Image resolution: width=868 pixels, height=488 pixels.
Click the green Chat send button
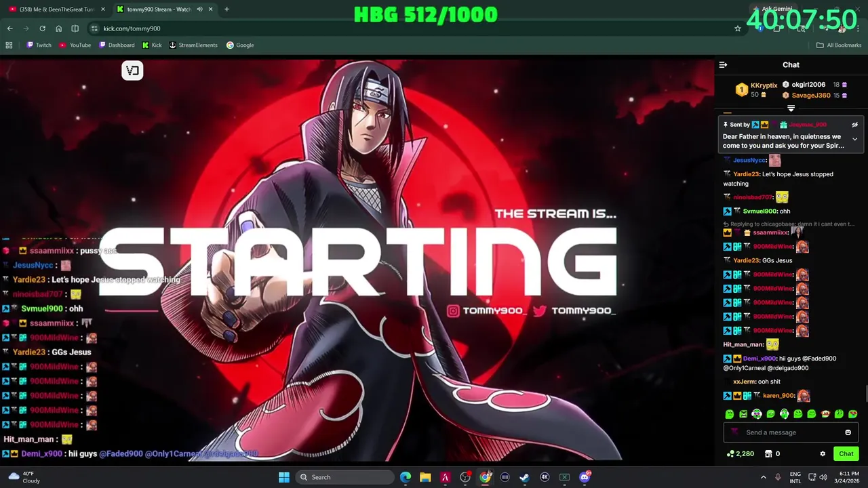(x=846, y=454)
